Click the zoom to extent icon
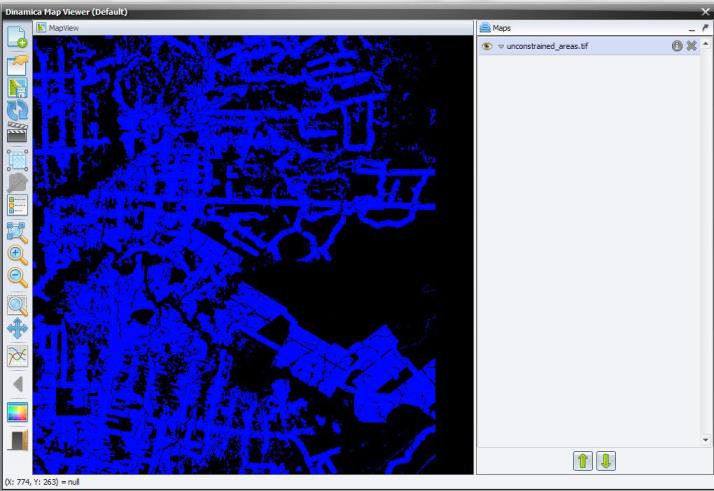The width and height of the screenshot is (714, 491). click(18, 232)
